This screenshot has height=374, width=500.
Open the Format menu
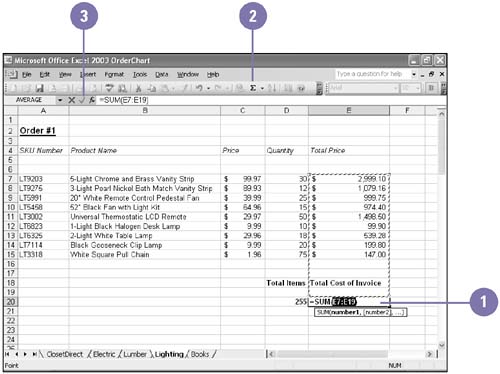[x=114, y=74]
